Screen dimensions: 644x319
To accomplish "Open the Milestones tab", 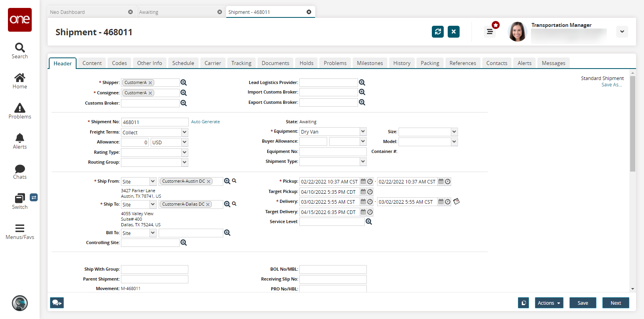I will [370, 63].
